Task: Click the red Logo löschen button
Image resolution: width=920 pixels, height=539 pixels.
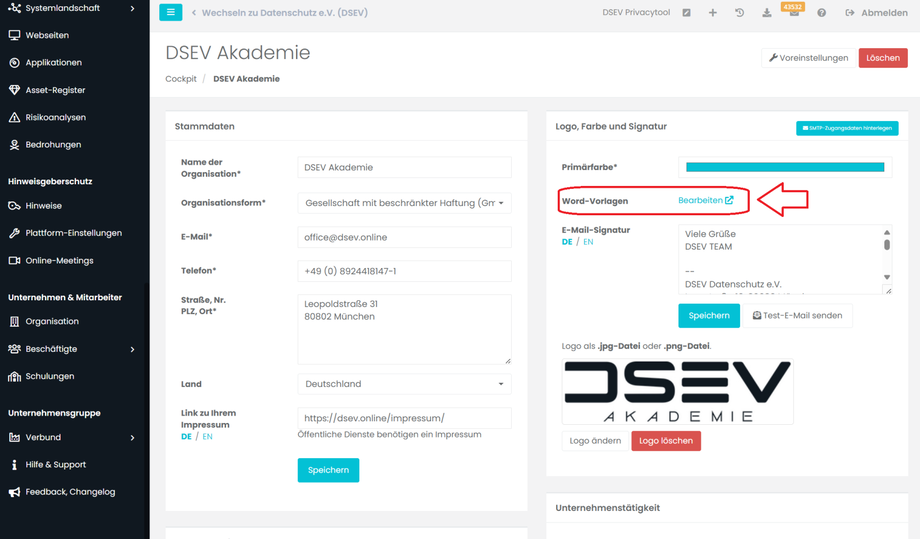Action: pyautogui.click(x=666, y=441)
